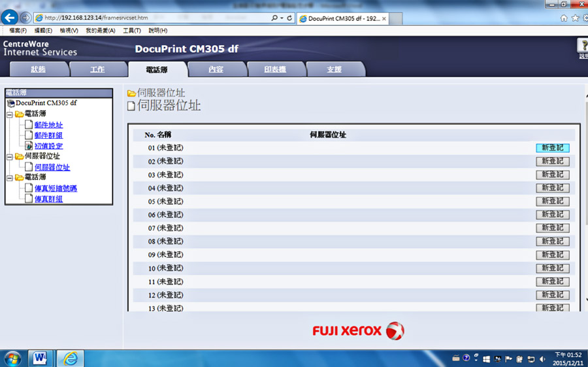588x367 pixels.
Task: Open the address bar dropdown arrow
Action: (282, 18)
